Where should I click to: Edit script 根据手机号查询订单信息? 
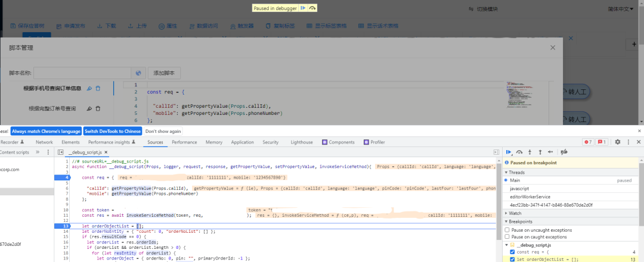[x=89, y=88]
